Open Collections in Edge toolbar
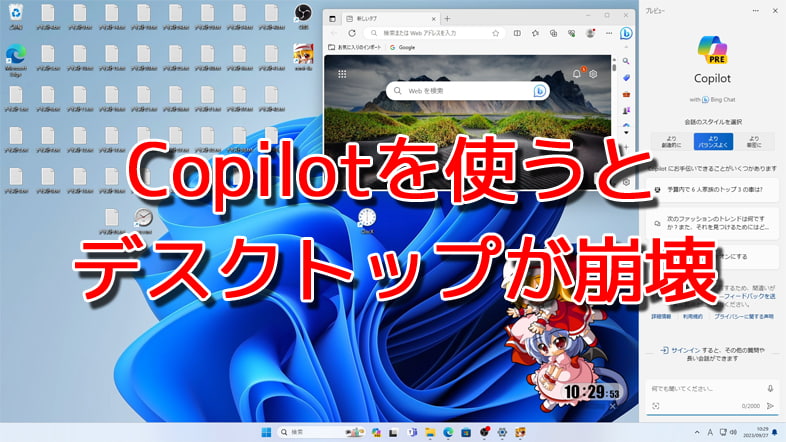 [x=553, y=33]
